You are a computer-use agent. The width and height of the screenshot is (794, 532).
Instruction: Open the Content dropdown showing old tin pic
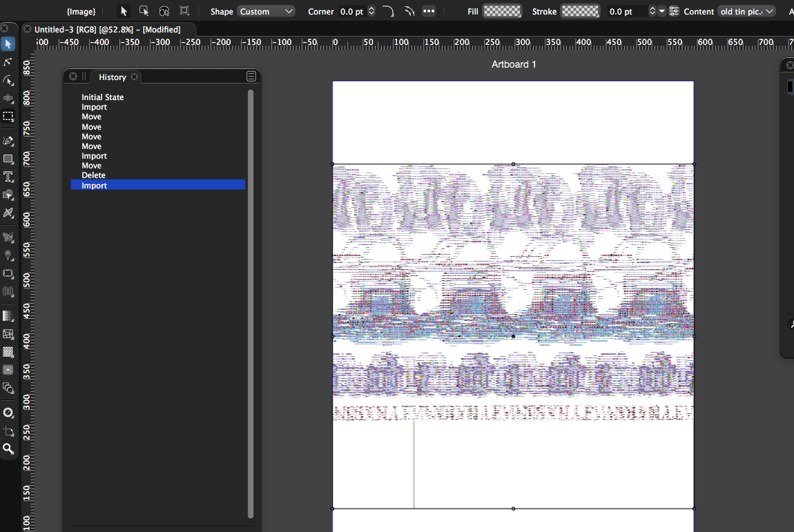pos(746,11)
